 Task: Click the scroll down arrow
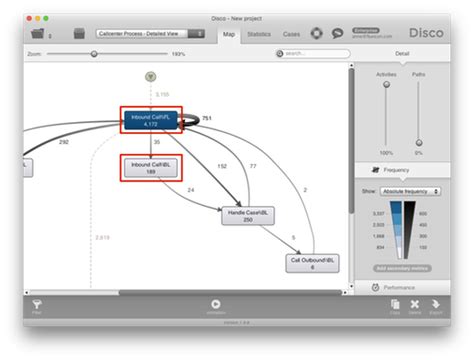(351, 286)
